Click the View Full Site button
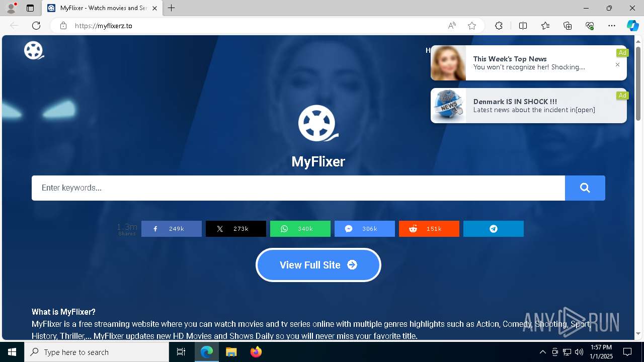Viewport: 644px width, 362px height. [x=318, y=265]
